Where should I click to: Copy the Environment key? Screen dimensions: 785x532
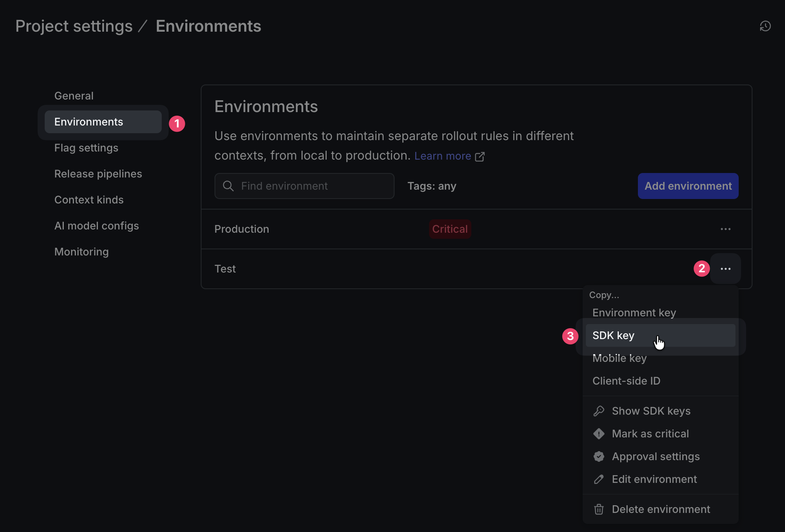pyautogui.click(x=634, y=313)
